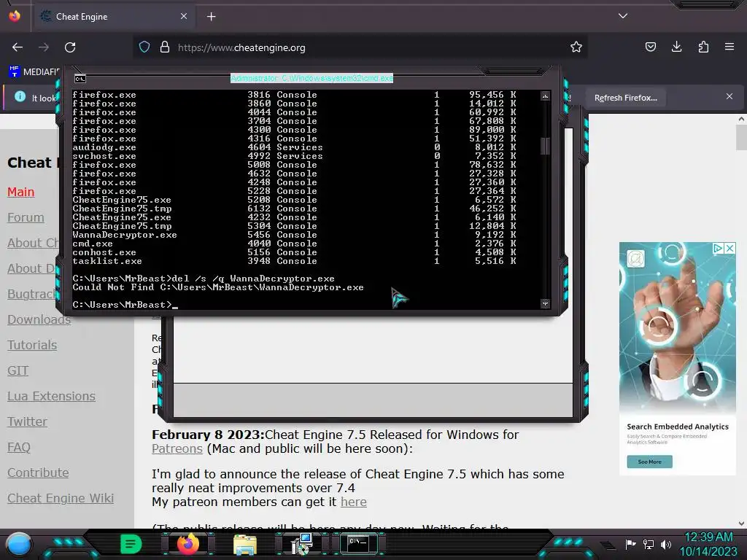This screenshot has width=747, height=560.
Task: Visit the Twitter link
Action: 27,422
